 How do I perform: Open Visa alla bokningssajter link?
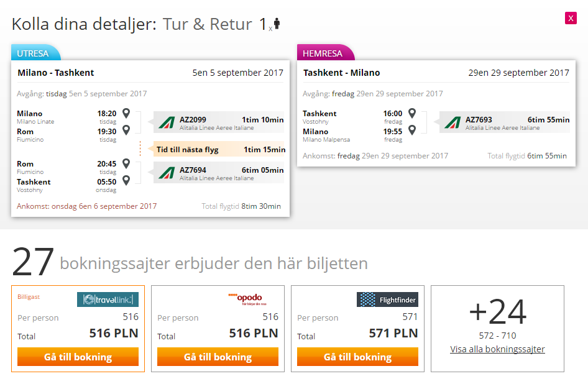(x=497, y=349)
